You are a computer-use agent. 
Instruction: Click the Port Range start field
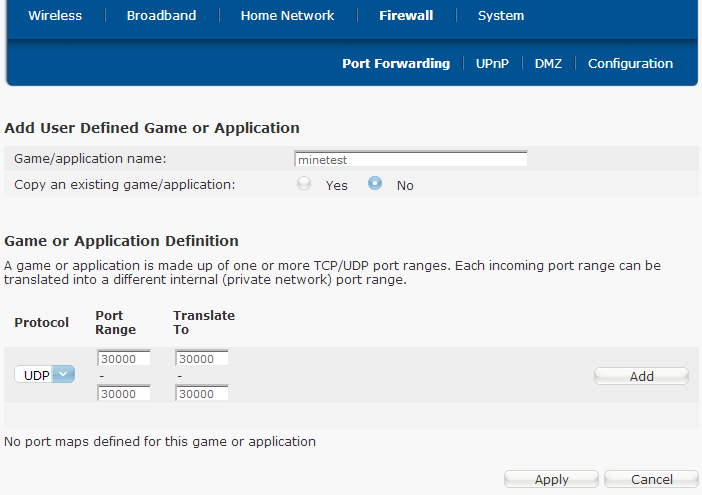[x=124, y=358]
